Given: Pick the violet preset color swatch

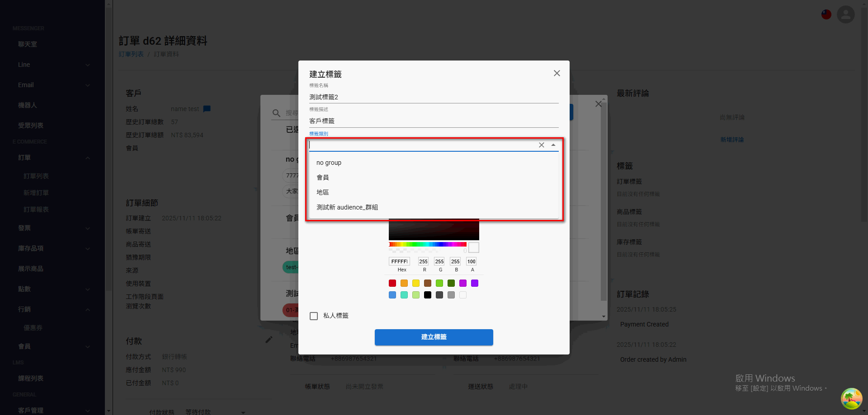Looking at the screenshot, I should pos(475,283).
